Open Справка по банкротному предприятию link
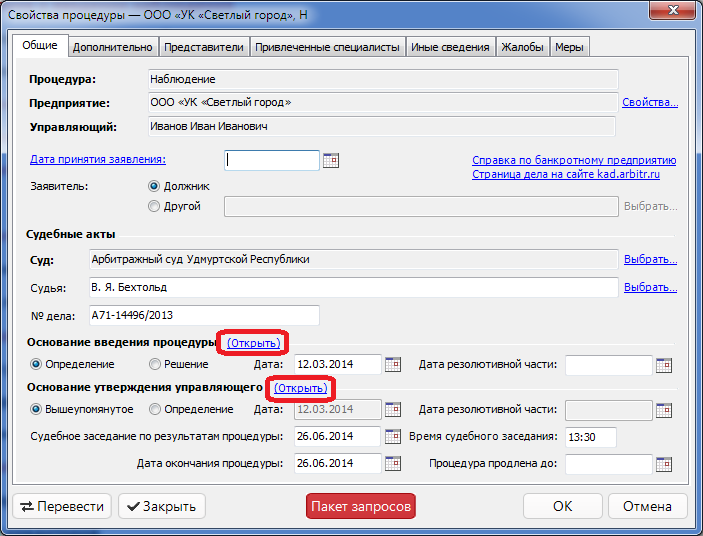Screen dimensions: 703x536 click(x=573, y=160)
